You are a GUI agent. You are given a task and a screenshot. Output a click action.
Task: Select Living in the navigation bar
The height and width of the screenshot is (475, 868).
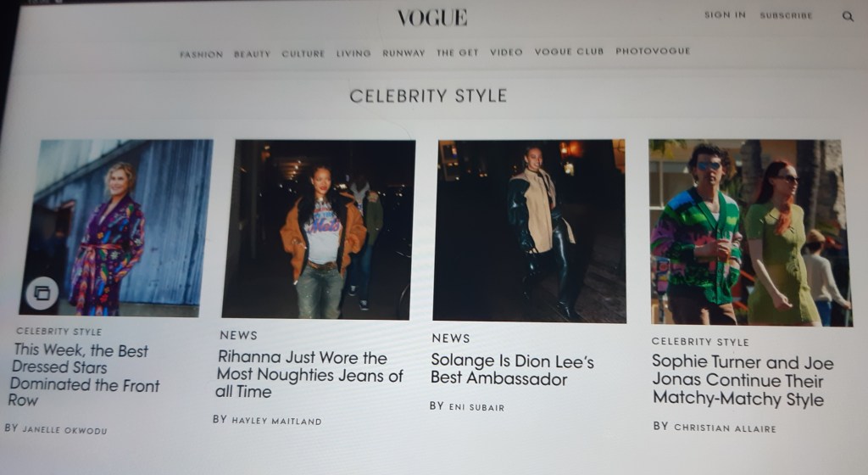(353, 53)
